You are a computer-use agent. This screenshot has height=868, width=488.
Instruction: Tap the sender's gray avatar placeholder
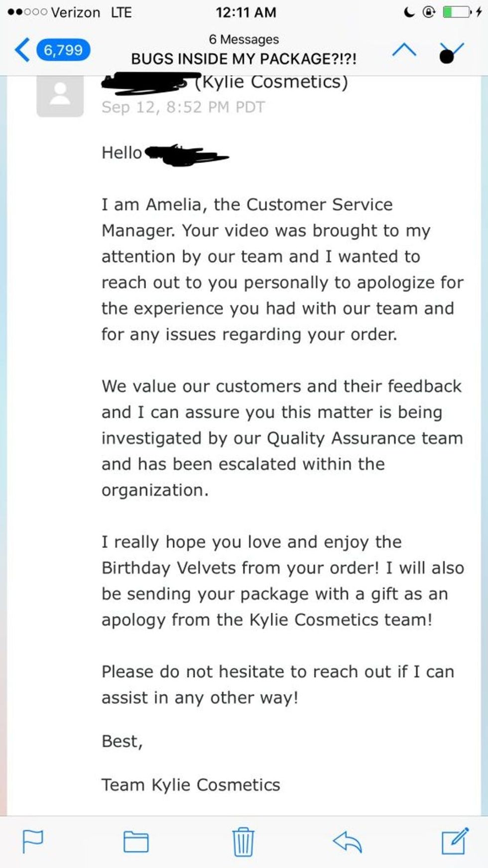(x=60, y=95)
